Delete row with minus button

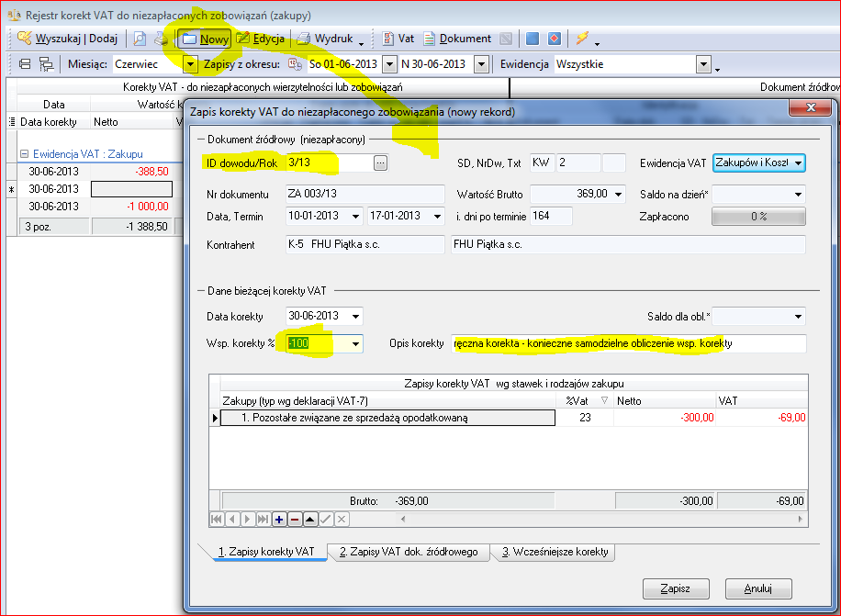click(x=295, y=519)
